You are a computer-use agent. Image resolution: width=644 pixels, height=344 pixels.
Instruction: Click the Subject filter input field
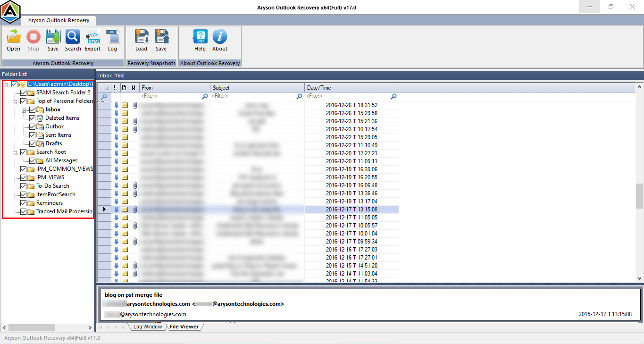pos(253,96)
